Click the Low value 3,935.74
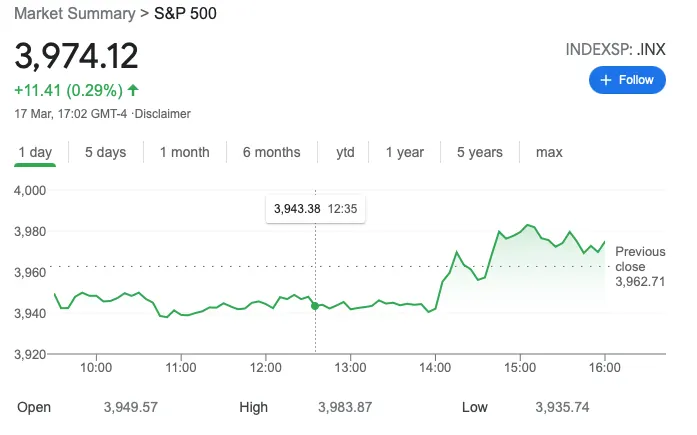 pos(563,407)
